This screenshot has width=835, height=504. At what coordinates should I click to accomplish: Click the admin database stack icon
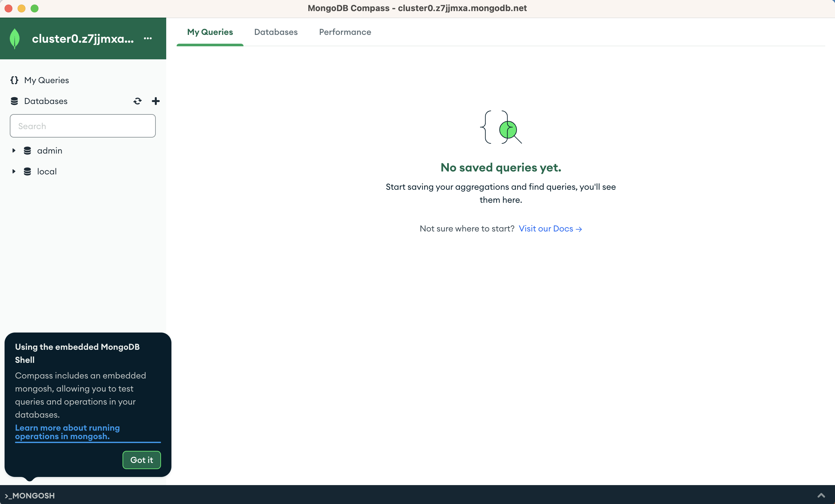[x=27, y=151]
